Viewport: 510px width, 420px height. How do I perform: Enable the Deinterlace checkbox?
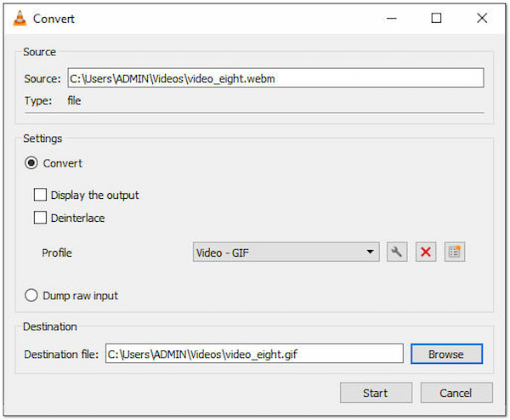(40, 218)
